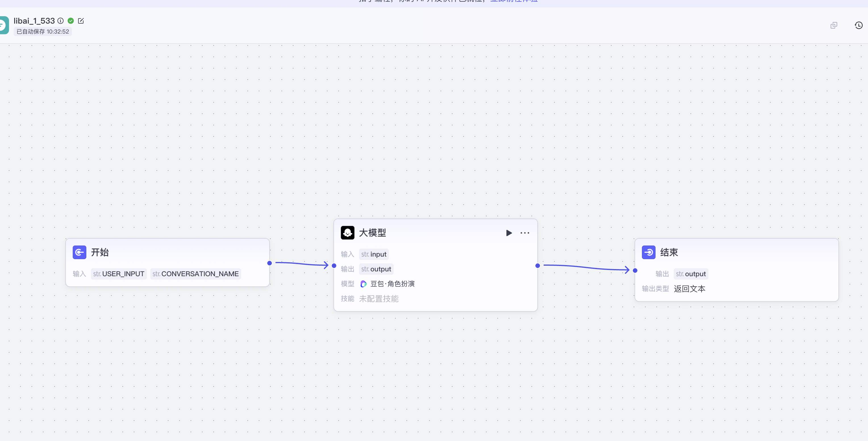This screenshot has height=441, width=868.
Task: Click the teal workflow logo icon
Action: tap(3, 25)
